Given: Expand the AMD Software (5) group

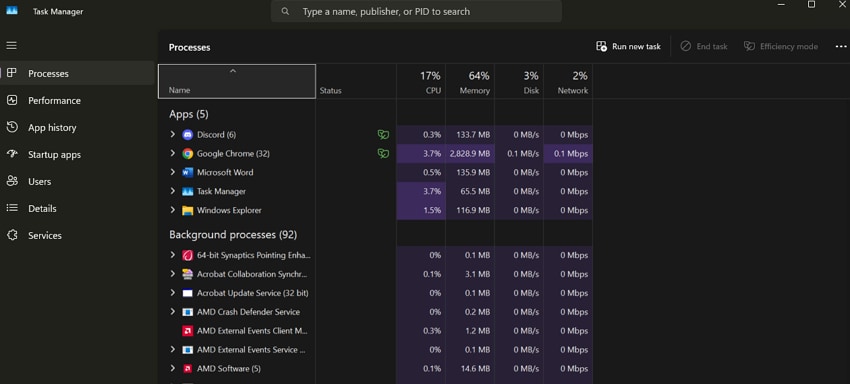Looking at the screenshot, I should (172, 368).
